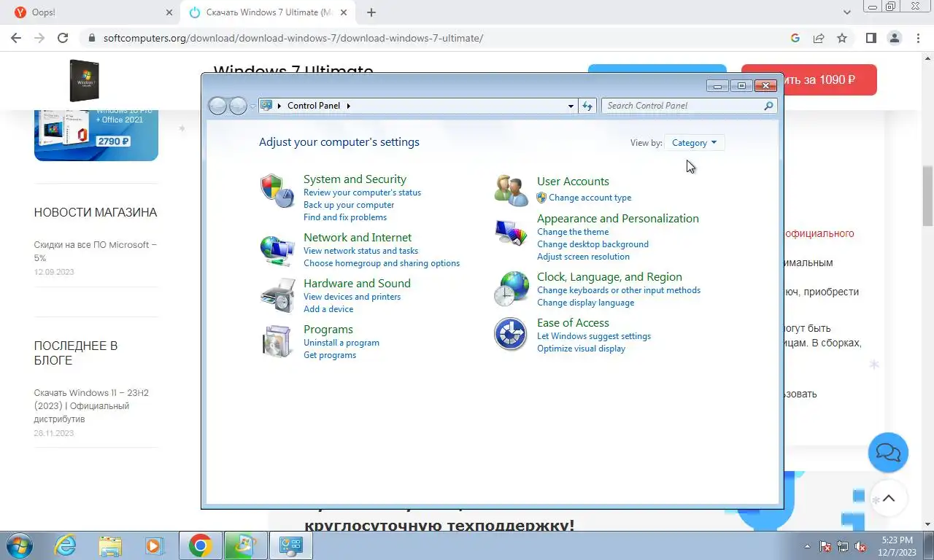Open news item Скидки на все ПО Microsoft
This screenshot has width=934, height=560.
[x=95, y=251]
